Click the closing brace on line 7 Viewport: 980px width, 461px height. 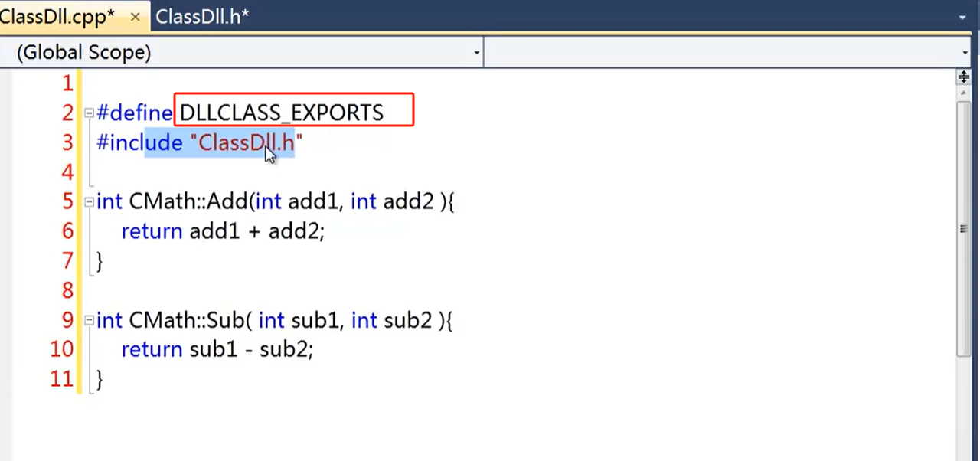pos(100,261)
